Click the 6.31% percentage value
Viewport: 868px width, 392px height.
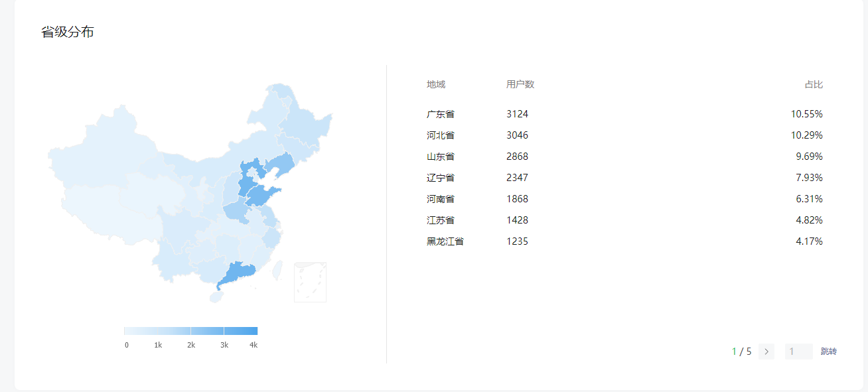click(810, 199)
